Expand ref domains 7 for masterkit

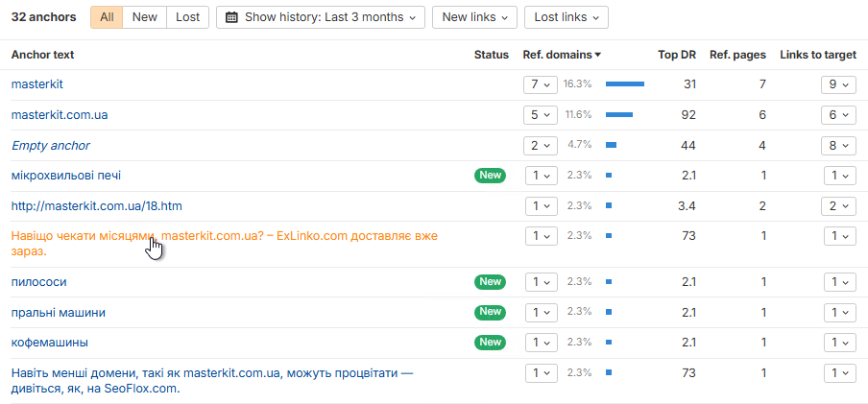(541, 84)
